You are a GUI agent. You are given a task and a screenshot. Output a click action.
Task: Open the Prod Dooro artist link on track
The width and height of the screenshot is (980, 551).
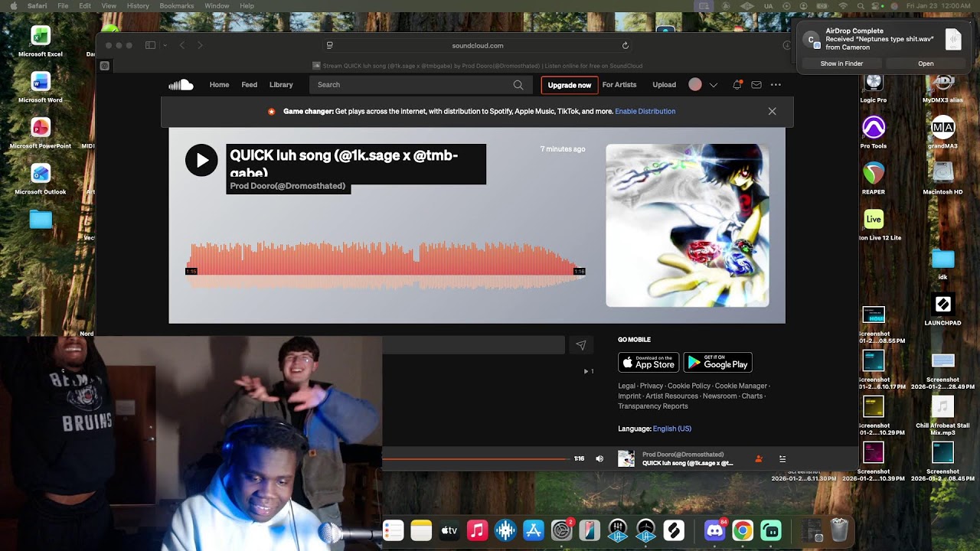288,186
